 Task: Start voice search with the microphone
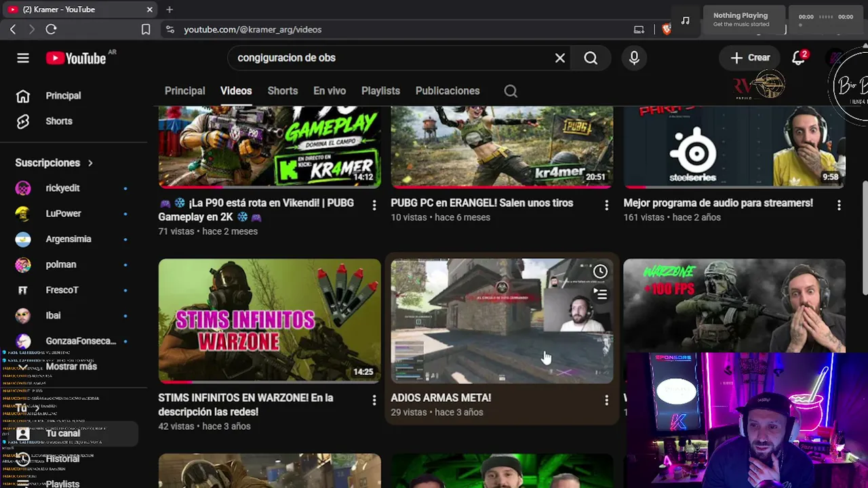click(634, 58)
